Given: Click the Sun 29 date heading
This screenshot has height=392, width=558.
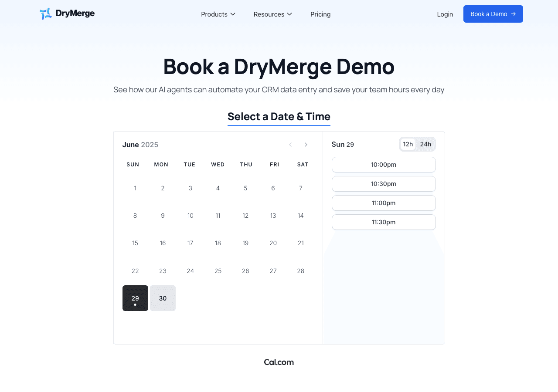Looking at the screenshot, I should tap(343, 144).
